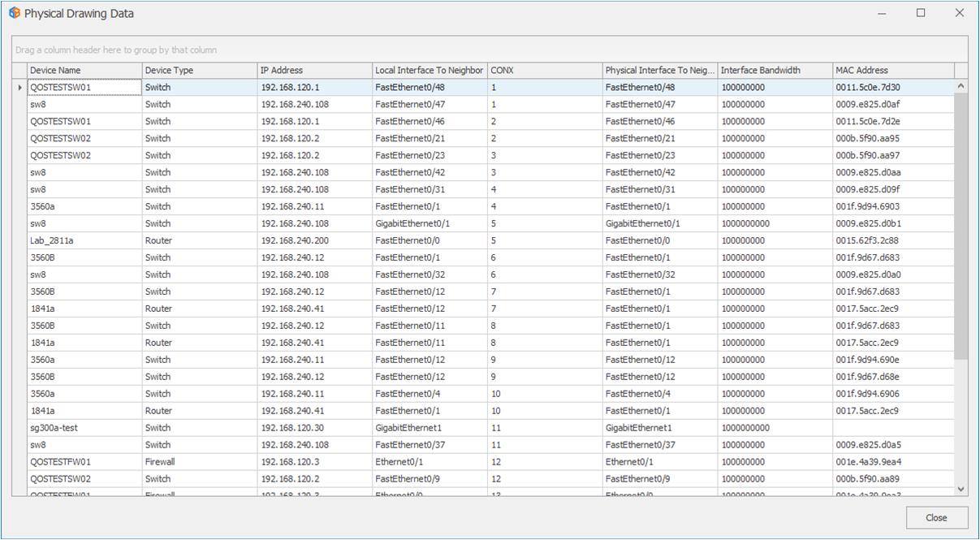Click MAC address 0009.e825.d0af
This screenshot has height=540, width=980.
pyautogui.click(x=894, y=104)
